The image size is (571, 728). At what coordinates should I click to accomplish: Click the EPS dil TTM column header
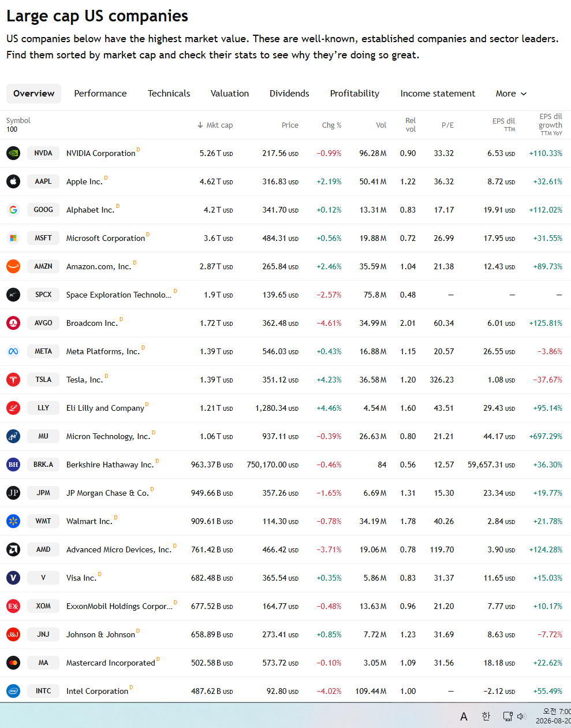(503, 125)
